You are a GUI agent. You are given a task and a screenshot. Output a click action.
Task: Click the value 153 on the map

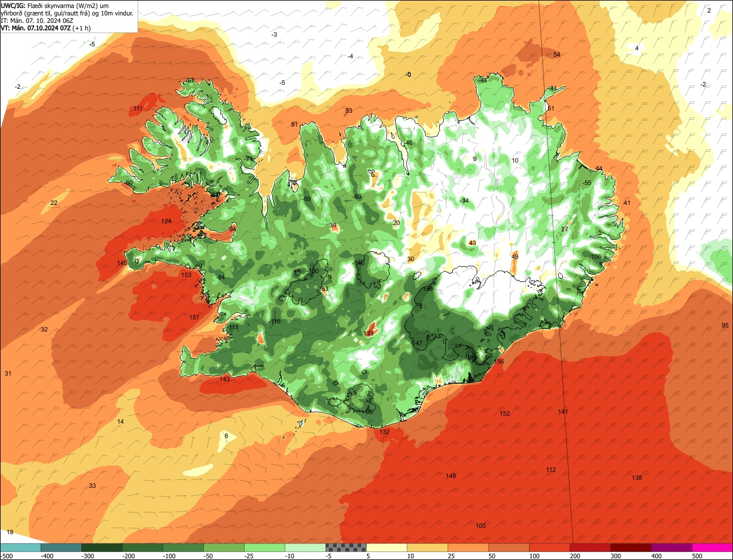186,275
